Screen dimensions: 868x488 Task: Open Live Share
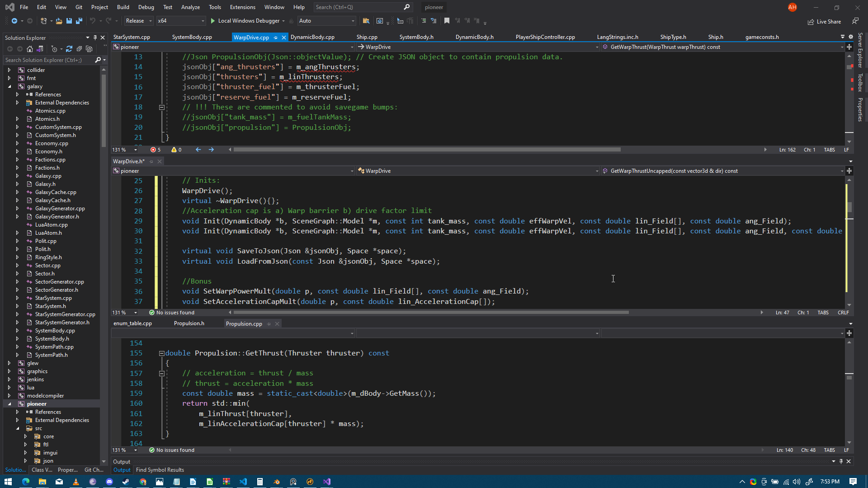tap(825, 22)
